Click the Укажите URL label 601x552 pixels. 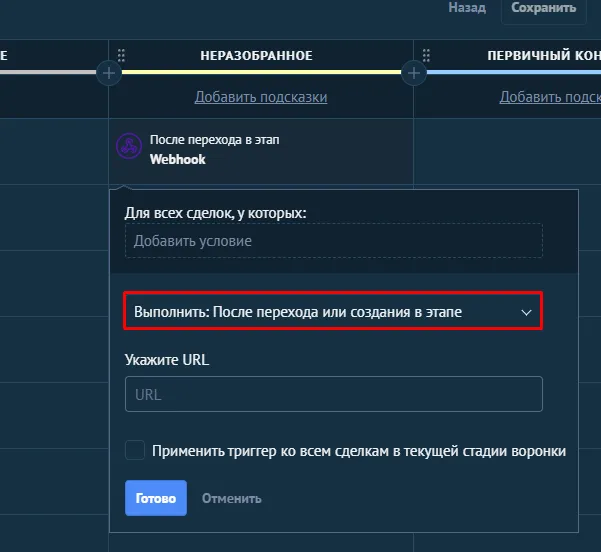(167, 360)
